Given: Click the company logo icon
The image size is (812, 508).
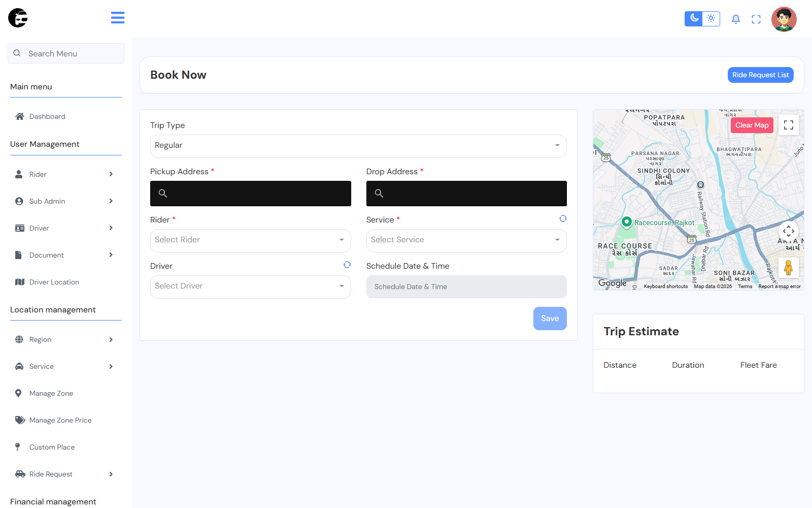Looking at the screenshot, I should [x=18, y=18].
